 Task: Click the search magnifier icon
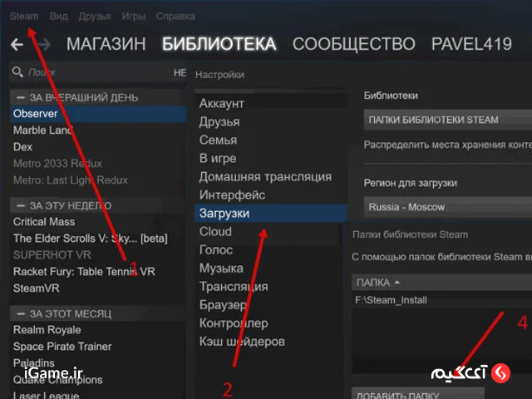tap(17, 72)
